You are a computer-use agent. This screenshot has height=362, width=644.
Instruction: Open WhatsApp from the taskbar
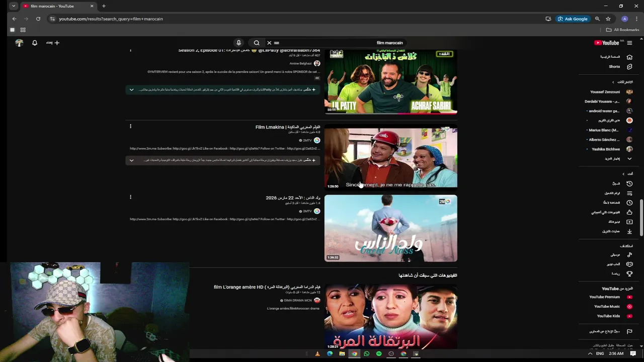point(366,354)
